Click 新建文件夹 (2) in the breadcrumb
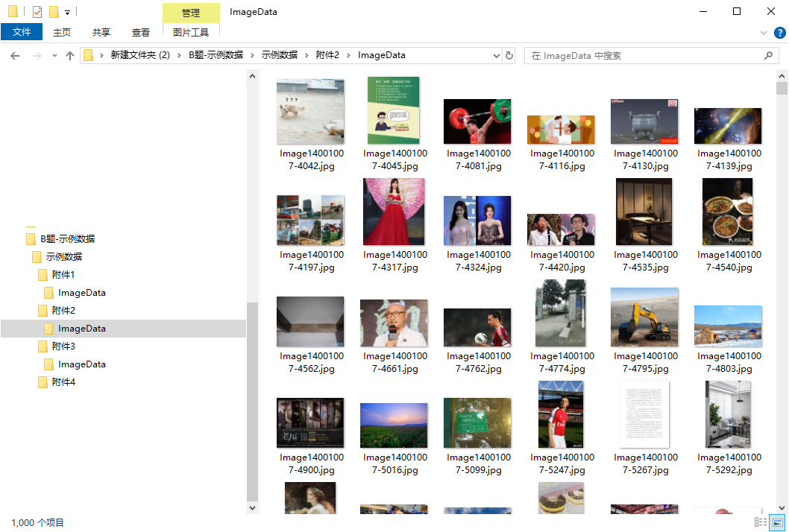Screen dimensions: 789x532 coord(140,55)
